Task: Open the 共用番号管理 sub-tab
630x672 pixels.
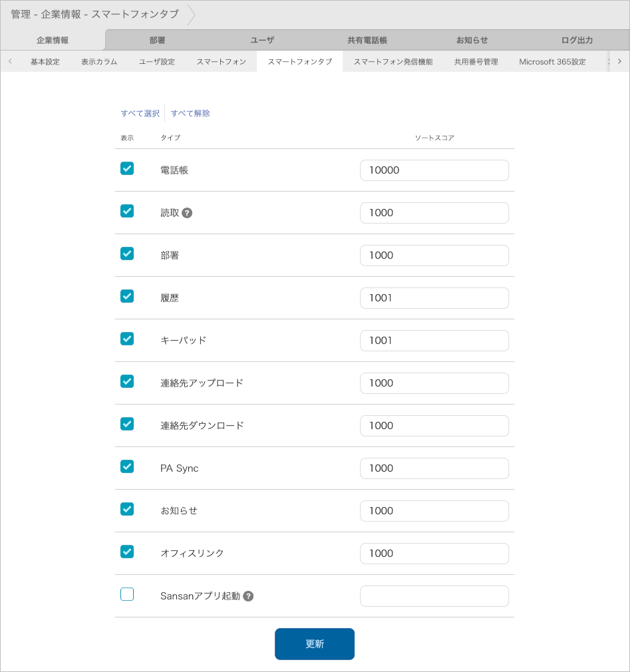Action: point(476,62)
